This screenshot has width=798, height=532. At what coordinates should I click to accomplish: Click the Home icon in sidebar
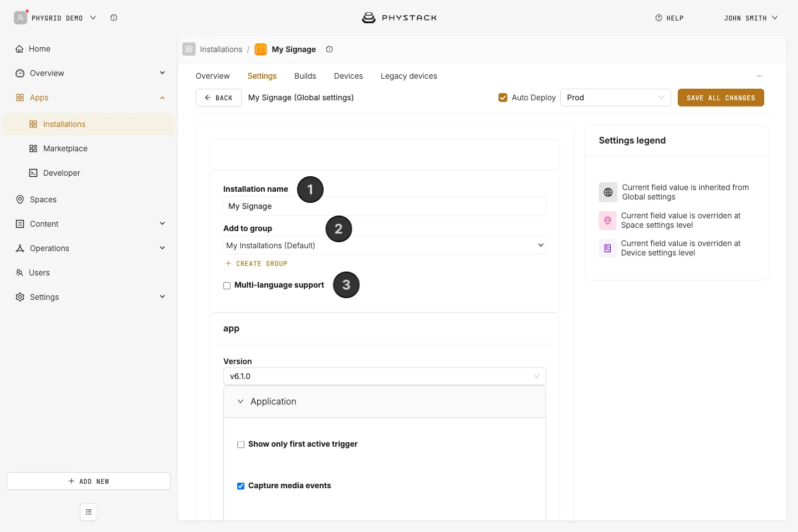(19, 49)
